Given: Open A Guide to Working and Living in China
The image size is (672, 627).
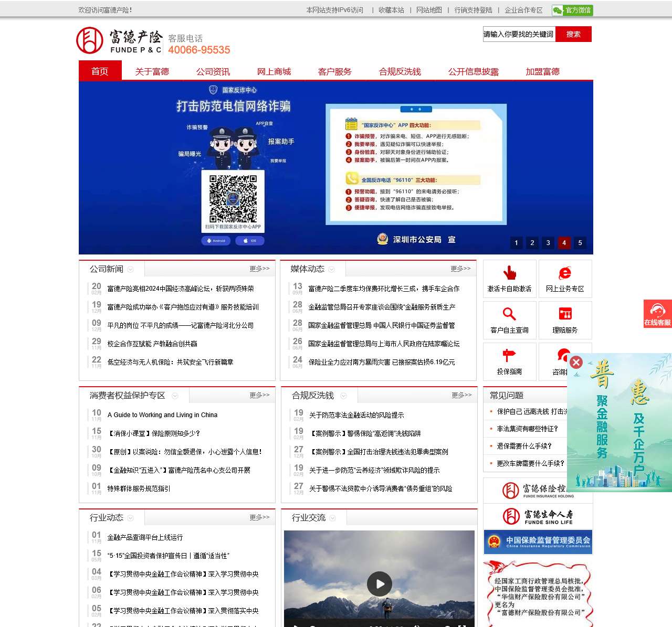Looking at the screenshot, I should tap(162, 415).
